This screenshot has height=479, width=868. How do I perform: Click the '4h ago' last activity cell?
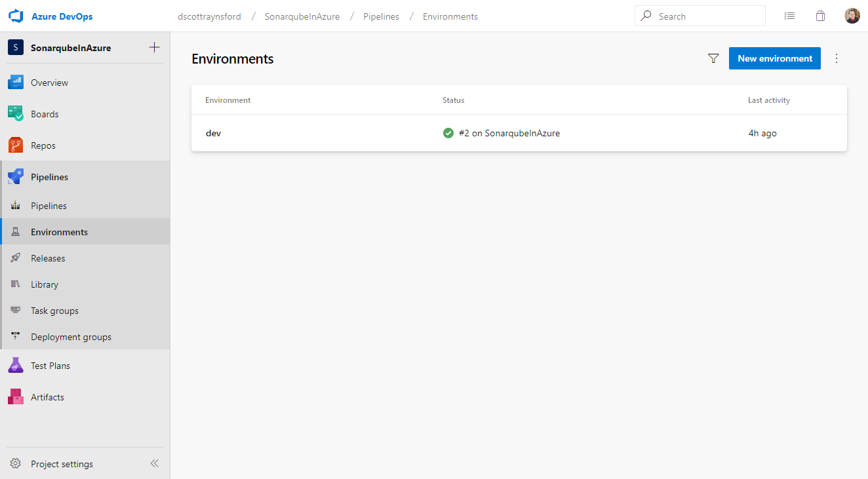tap(762, 133)
